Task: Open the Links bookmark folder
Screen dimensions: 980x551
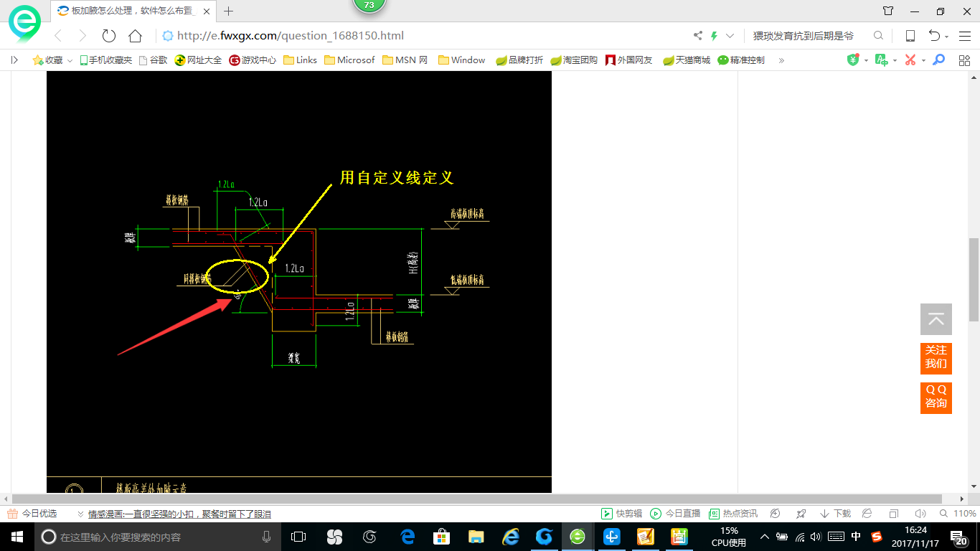Action: 300,60
